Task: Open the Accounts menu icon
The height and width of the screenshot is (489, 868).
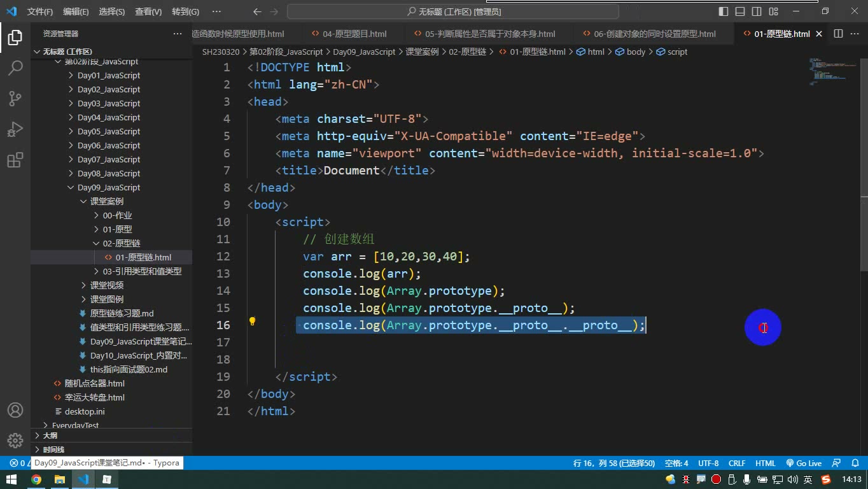Action: (x=15, y=410)
